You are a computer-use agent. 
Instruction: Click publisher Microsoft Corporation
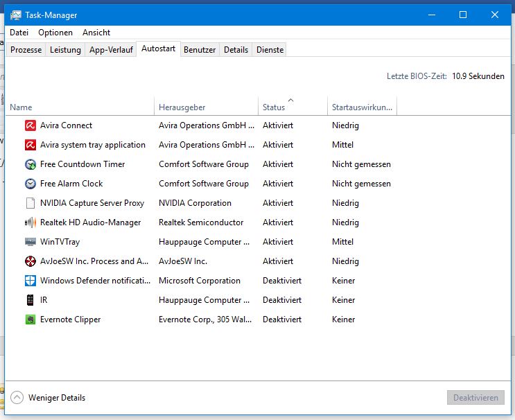click(200, 281)
